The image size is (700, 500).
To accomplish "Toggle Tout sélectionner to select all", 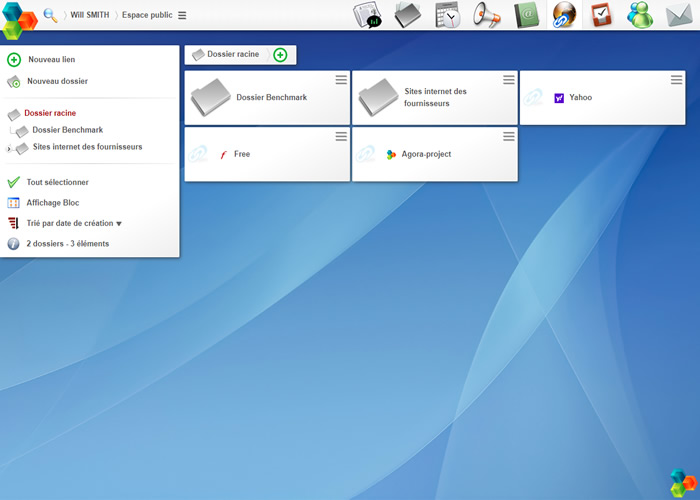I will pos(57,182).
